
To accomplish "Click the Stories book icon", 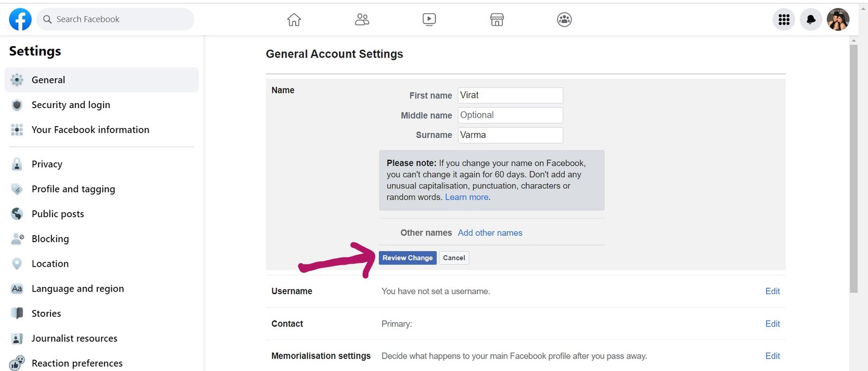I will [x=17, y=313].
